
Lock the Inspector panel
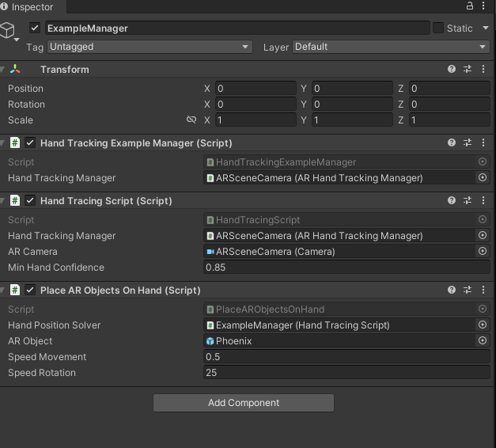(470, 6)
